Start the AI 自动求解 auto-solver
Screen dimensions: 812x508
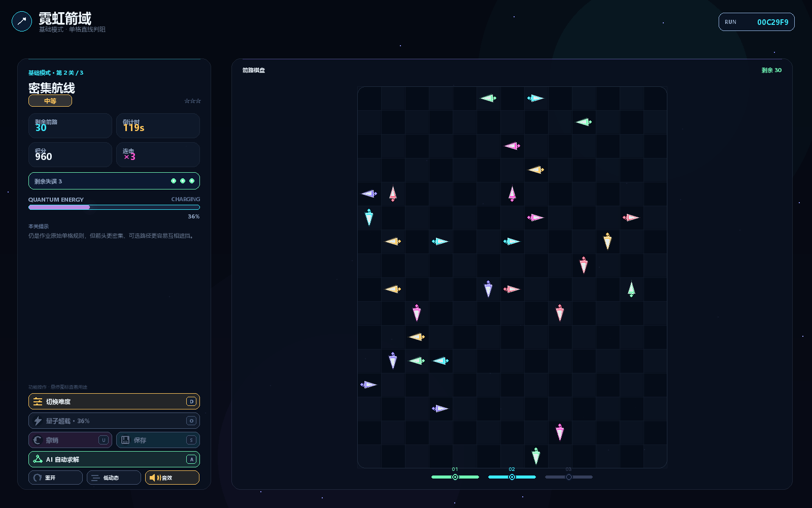click(114, 459)
